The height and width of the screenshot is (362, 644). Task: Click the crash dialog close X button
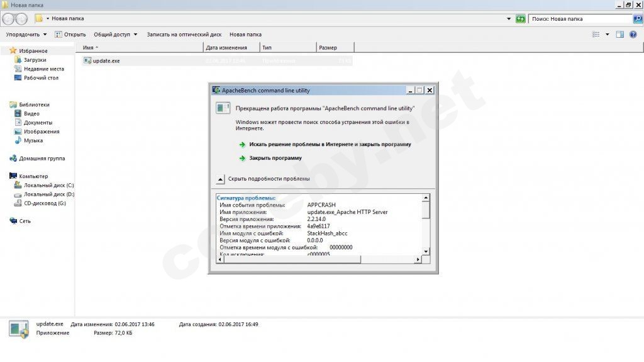(x=430, y=90)
